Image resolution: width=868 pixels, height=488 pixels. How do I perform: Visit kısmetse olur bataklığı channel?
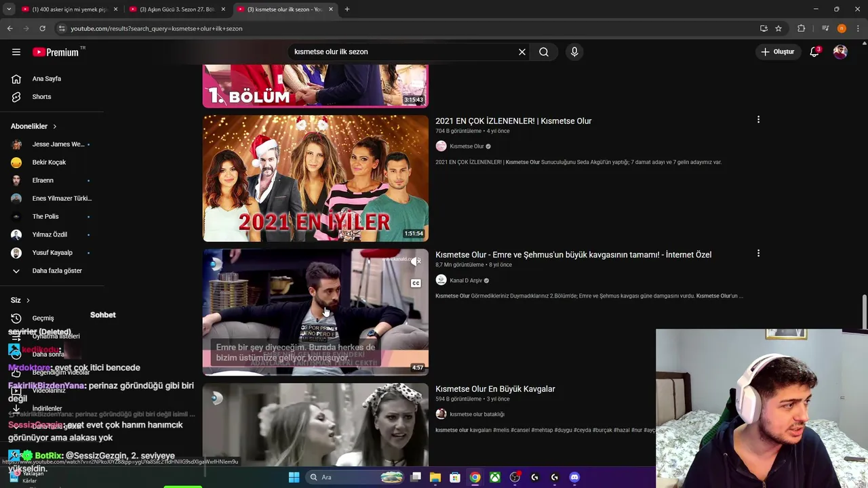[477, 414]
